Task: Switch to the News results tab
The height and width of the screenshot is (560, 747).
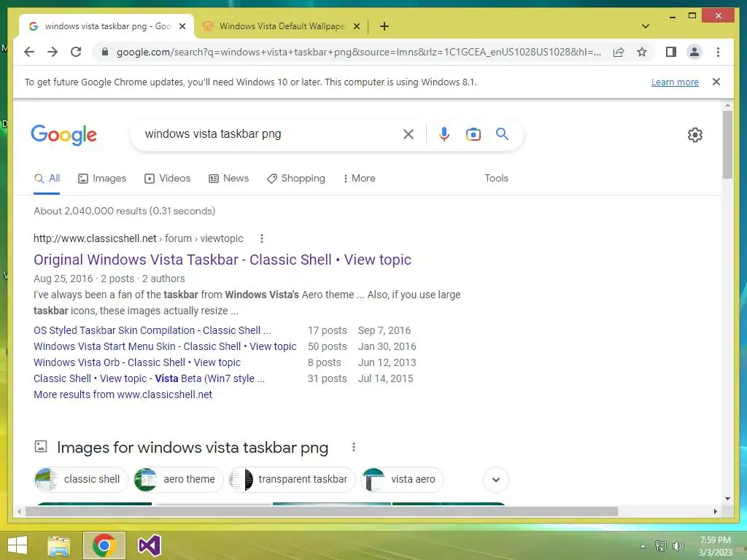Action: (228, 179)
